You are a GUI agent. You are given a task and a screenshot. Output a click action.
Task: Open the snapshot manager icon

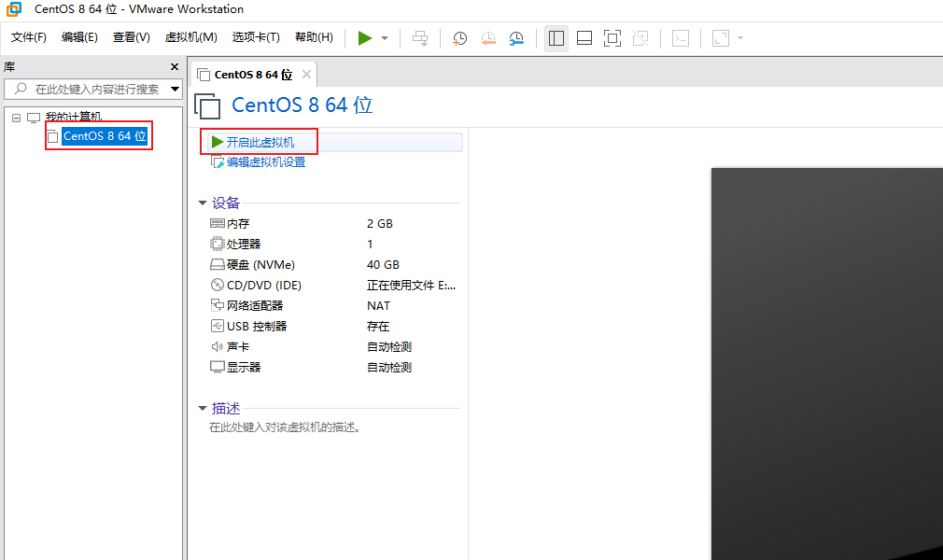tap(516, 38)
